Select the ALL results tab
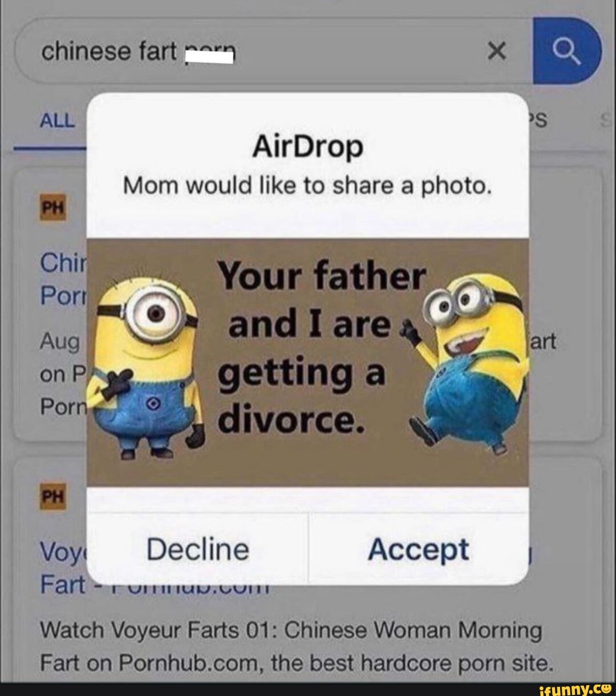Viewport: 616px width, 696px height. pyautogui.click(x=58, y=121)
